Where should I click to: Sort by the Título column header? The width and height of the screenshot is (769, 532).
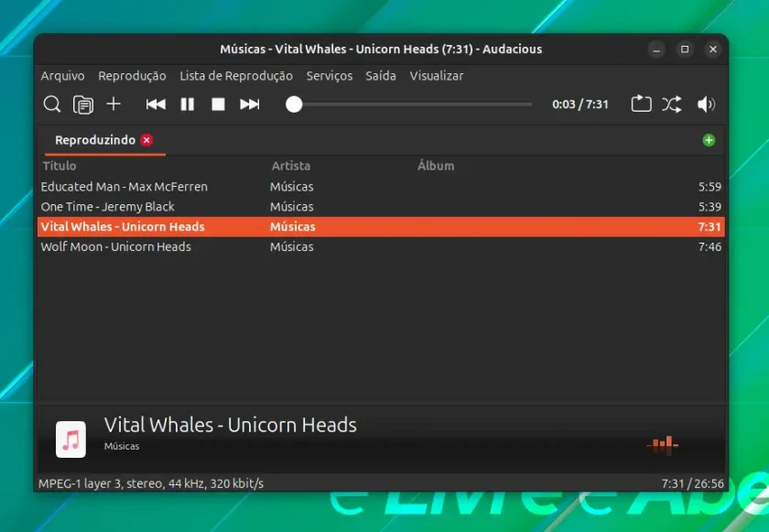tap(60, 166)
